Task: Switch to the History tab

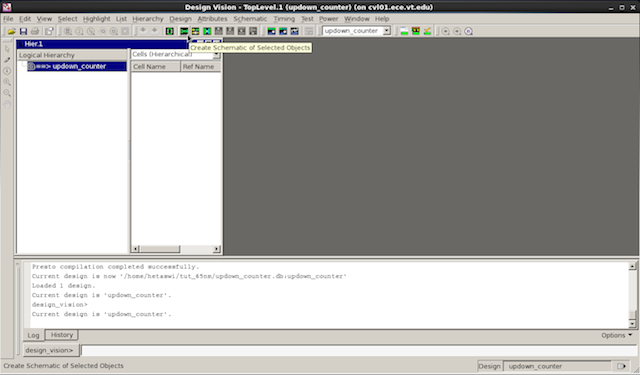Action: [x=62, y=335]
